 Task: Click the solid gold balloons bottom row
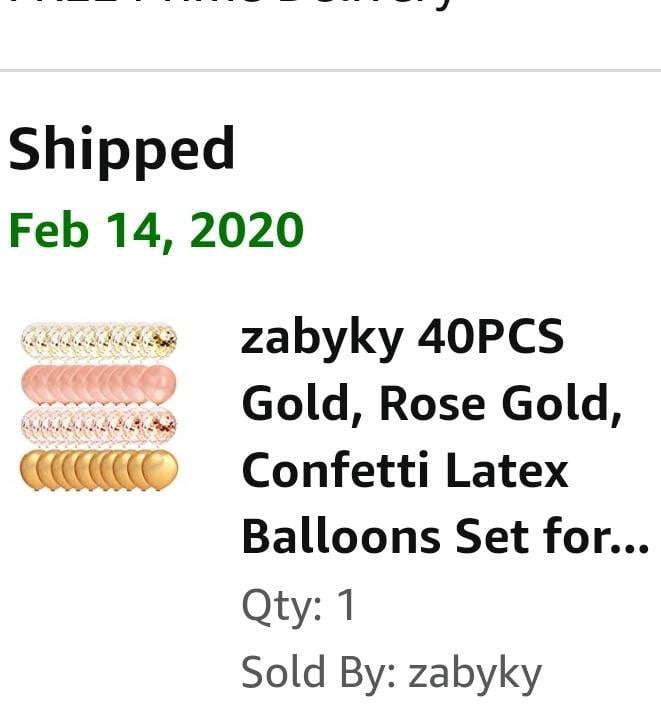point(99,469)
